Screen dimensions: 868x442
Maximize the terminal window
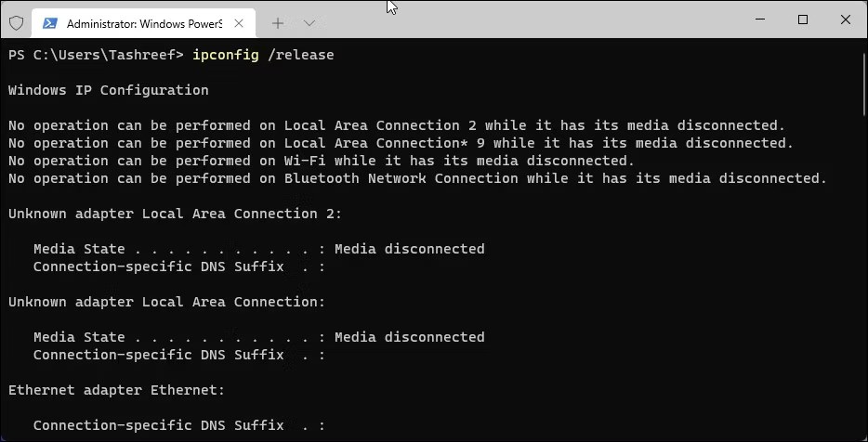point(803,19)
